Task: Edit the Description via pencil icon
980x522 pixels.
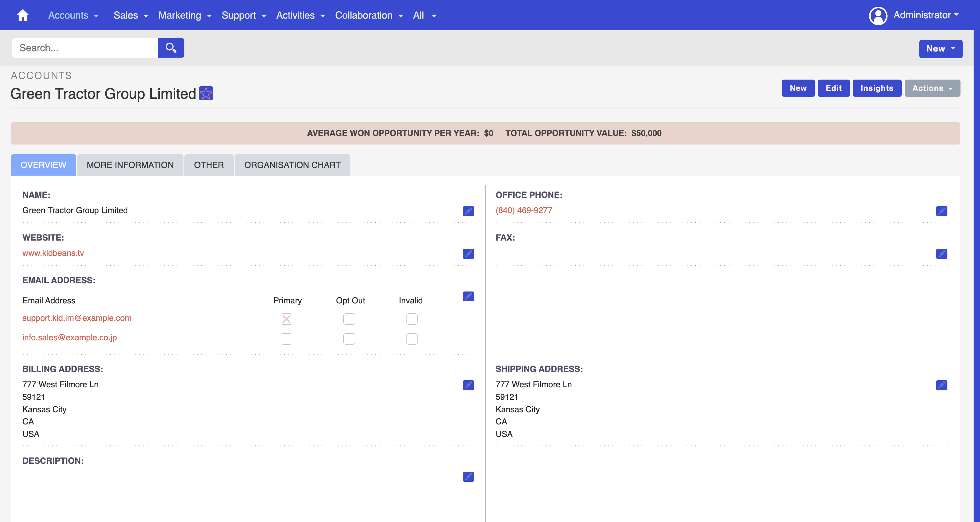Action: tap(468, 477)
